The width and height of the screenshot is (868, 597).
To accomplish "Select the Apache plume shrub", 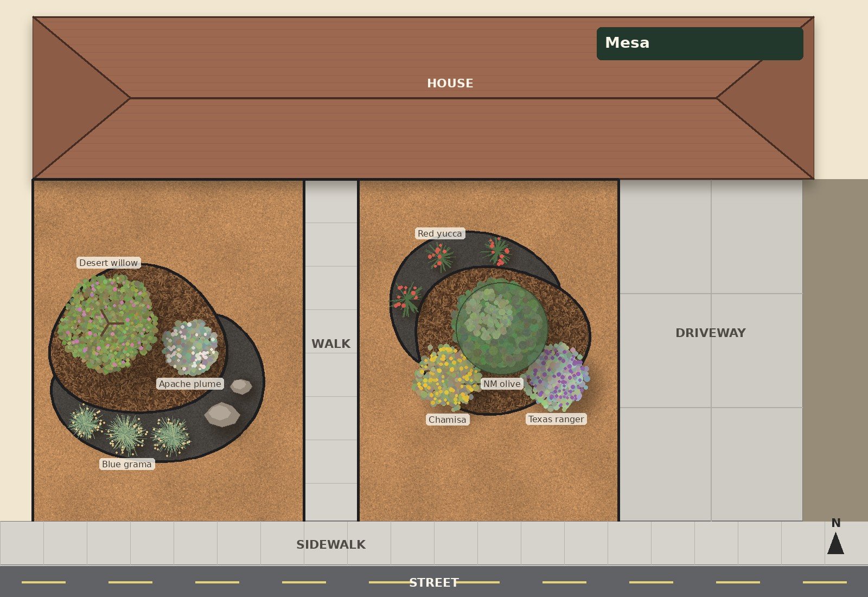I will coord(190,347).
